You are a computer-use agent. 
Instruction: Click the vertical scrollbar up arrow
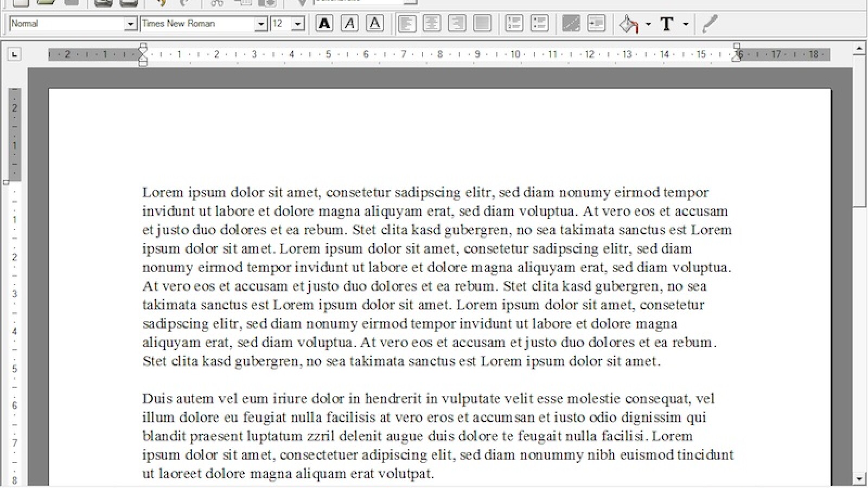pos(859,49)
